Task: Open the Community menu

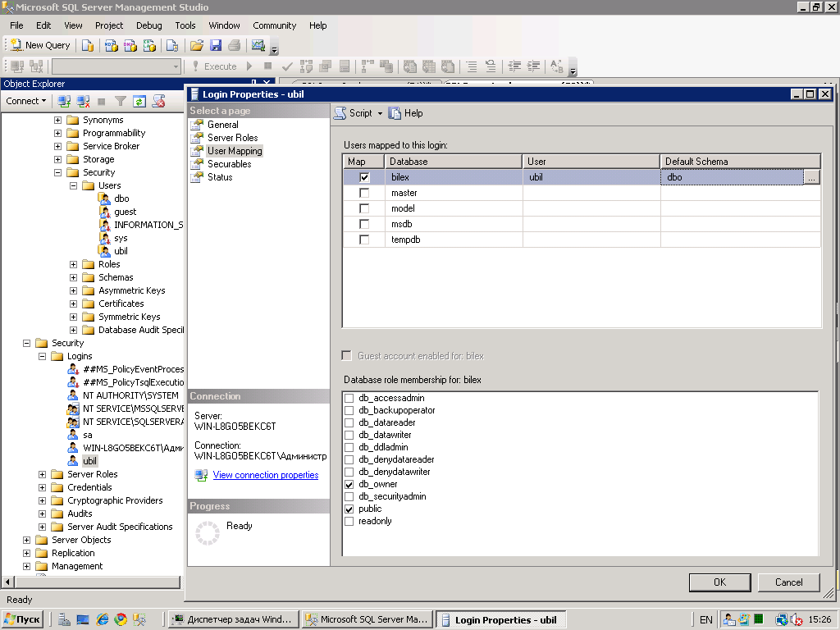Action: pyautogui.click(x=274, y=25)
